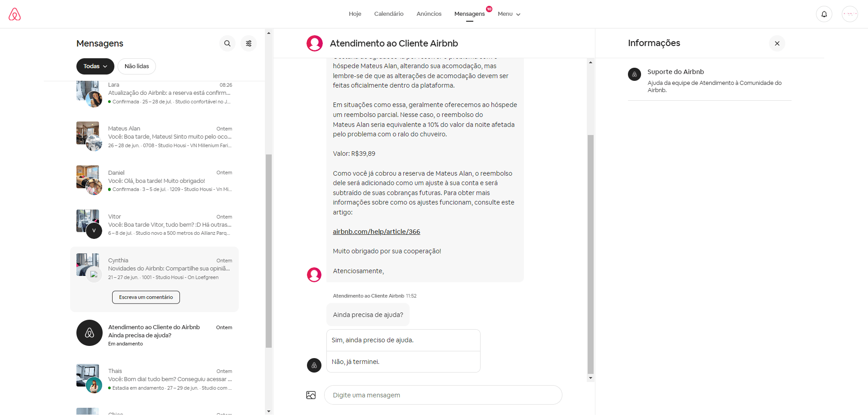Image resolution: width=868 pixels, height=415 pixels.
Task: Click the chat pane scroll up arrow
Action: click(x=590, y=62)
